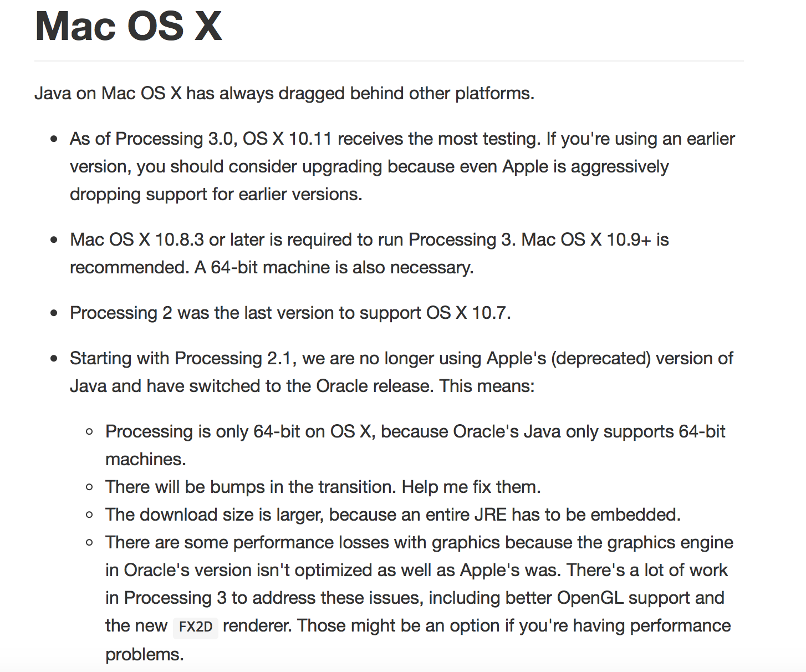
Task: Click the FX2D code label
Action: point(196,627)
